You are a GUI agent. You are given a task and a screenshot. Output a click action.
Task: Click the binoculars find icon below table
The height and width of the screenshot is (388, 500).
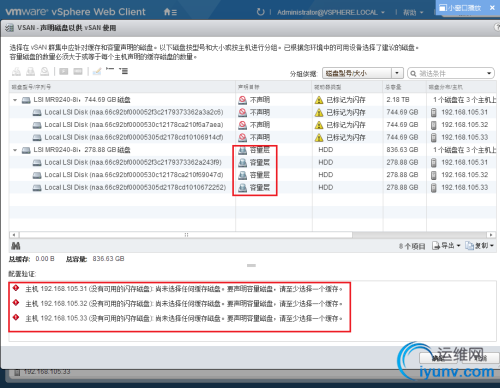click(x=16, y=246)
